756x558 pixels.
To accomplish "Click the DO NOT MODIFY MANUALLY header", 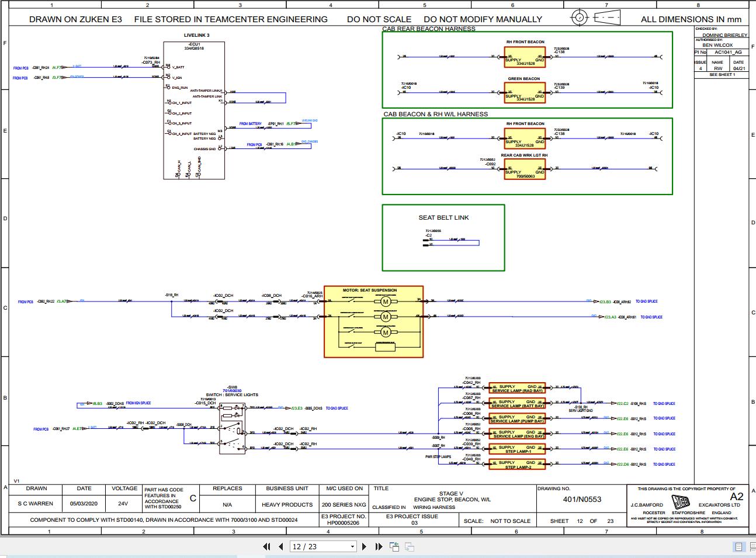I will [483, 19].
